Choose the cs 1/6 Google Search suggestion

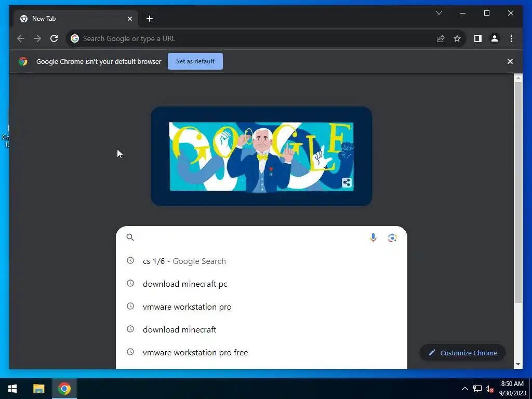click(261, 261)
